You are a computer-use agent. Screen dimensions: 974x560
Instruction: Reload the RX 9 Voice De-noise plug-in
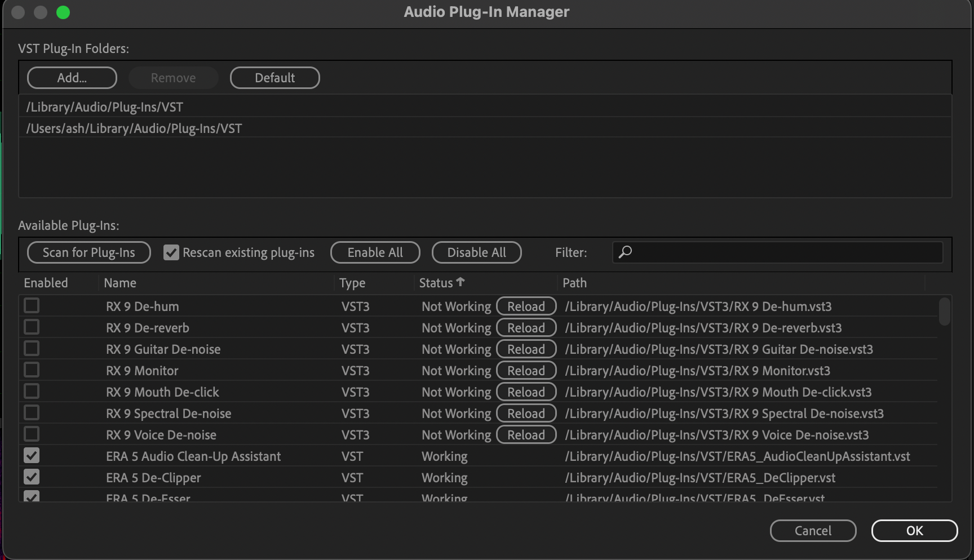coord(526,435)
